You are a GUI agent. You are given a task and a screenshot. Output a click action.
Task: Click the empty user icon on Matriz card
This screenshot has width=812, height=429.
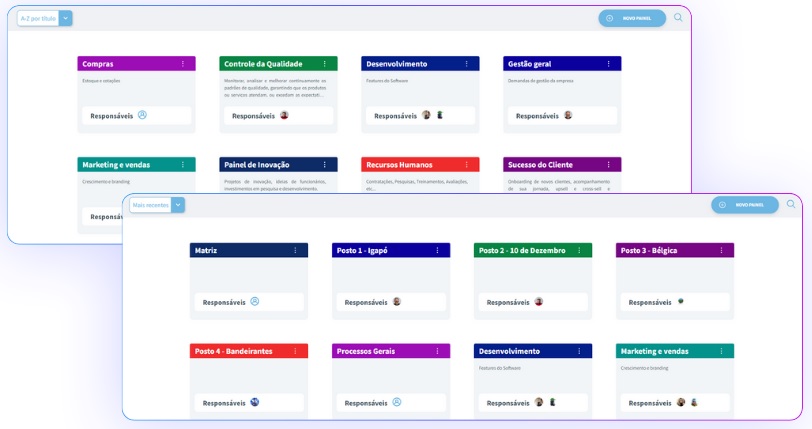254,301
